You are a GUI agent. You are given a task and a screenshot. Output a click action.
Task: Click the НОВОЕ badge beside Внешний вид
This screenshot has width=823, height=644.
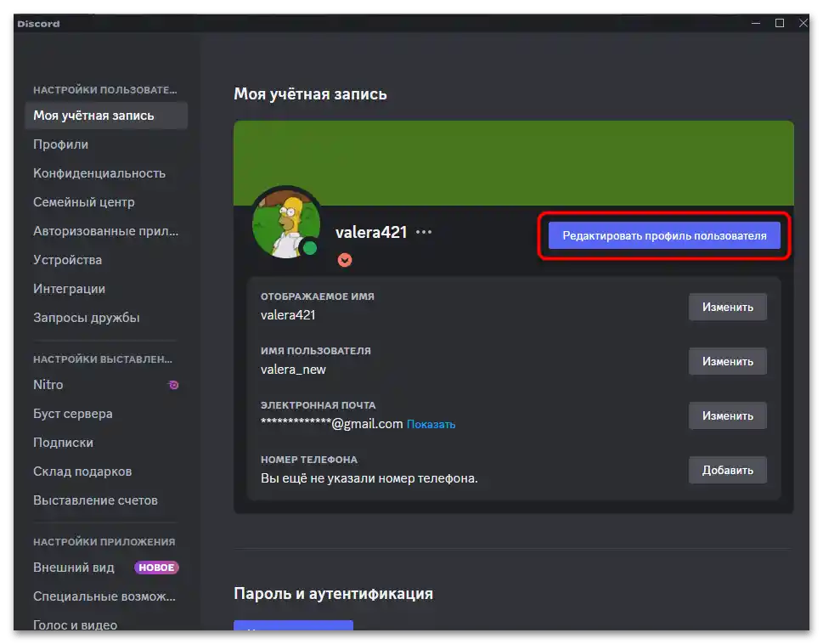(x=156, y=568)
